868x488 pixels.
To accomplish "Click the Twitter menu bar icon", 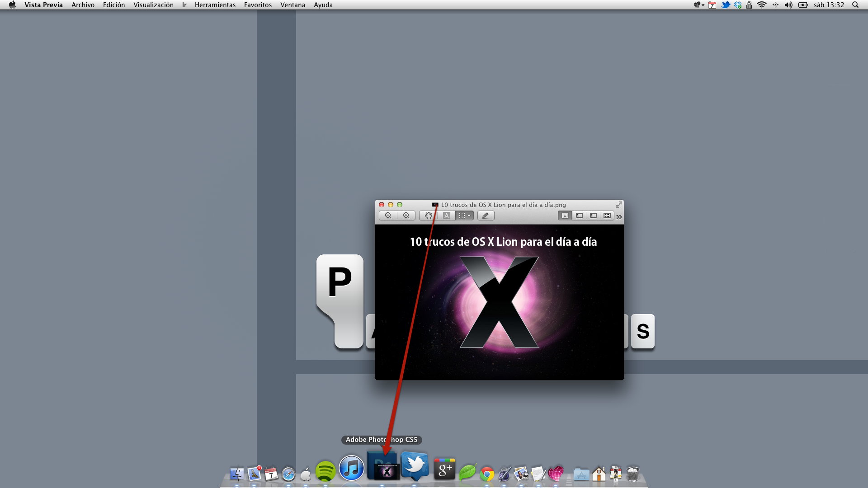I will (726, 5).
